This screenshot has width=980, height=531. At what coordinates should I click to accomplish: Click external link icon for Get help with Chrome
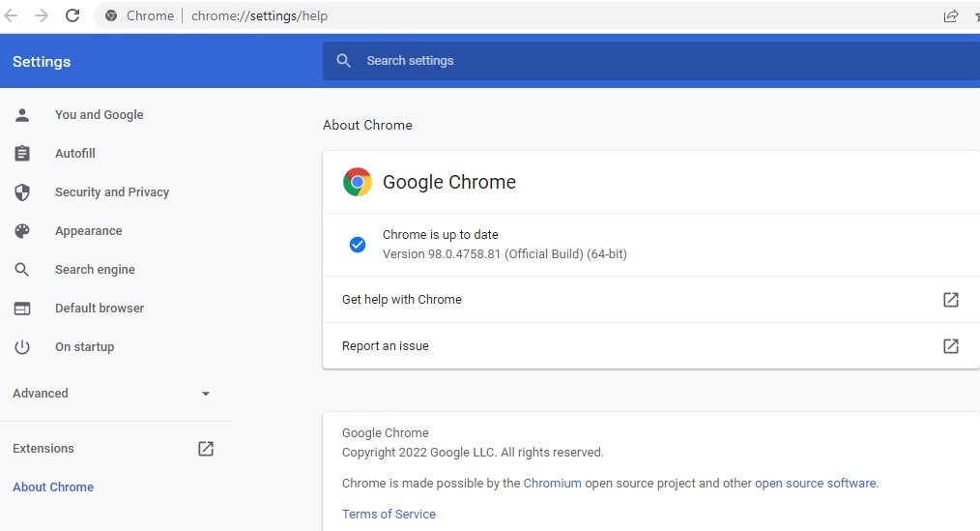(951, 300)
